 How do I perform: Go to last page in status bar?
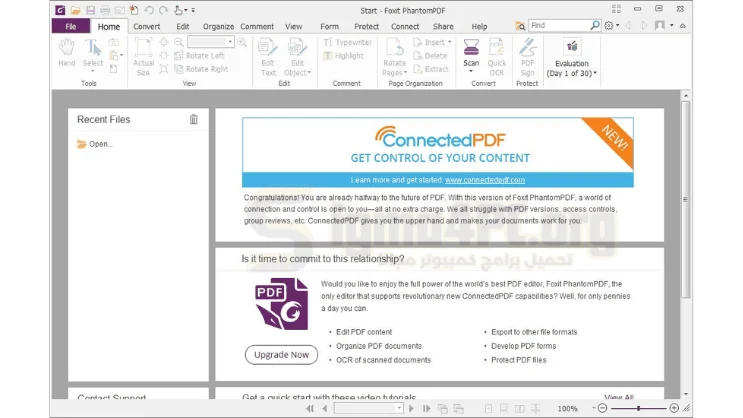coord(426,409)
